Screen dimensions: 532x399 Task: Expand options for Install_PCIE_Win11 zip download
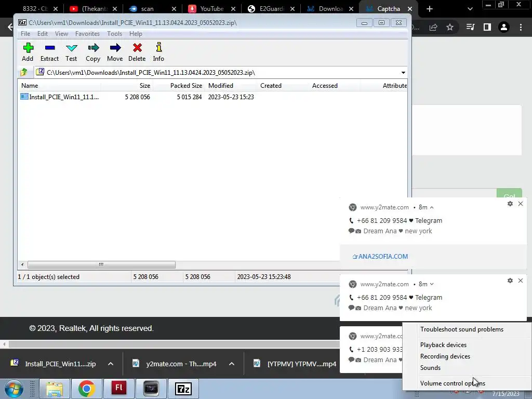click(x=111, y=364)
